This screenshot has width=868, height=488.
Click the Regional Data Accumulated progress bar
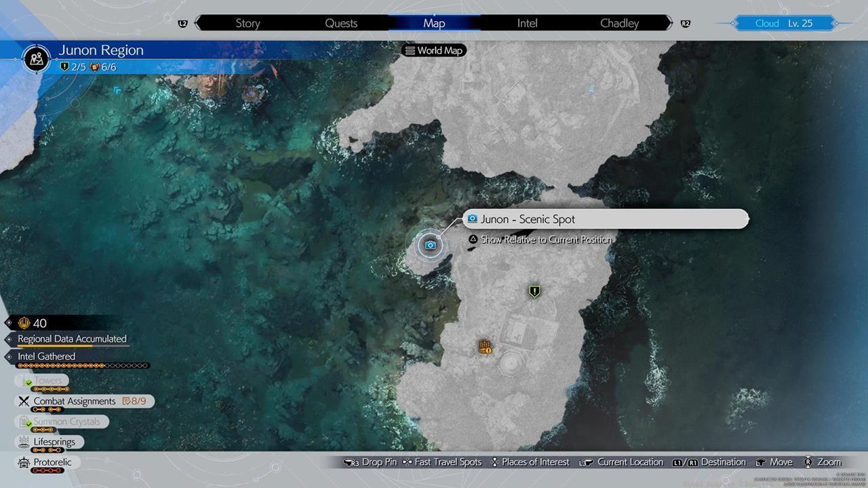pos(72,346)
